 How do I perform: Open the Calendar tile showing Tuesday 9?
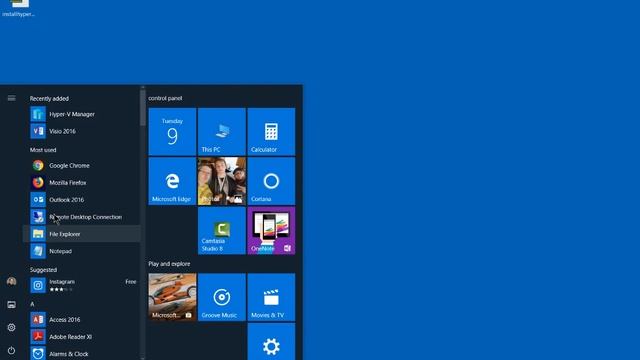172,132
